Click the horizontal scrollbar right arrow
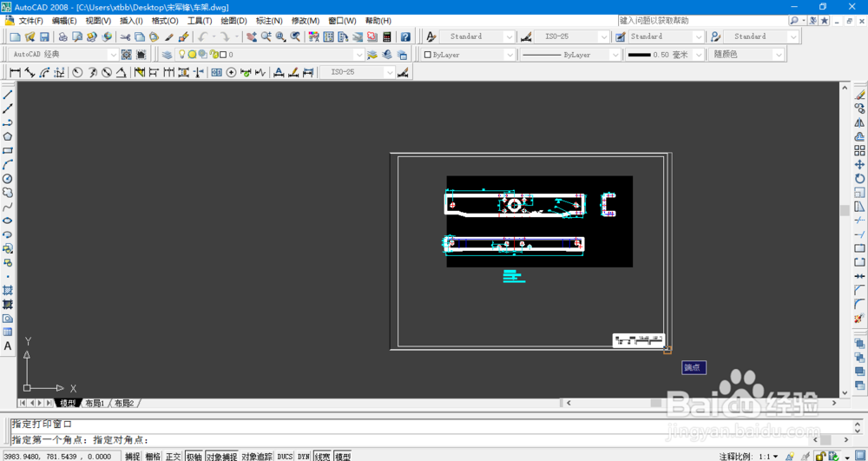The height and width of the screenshot is (461, 868). coord(834,403)
